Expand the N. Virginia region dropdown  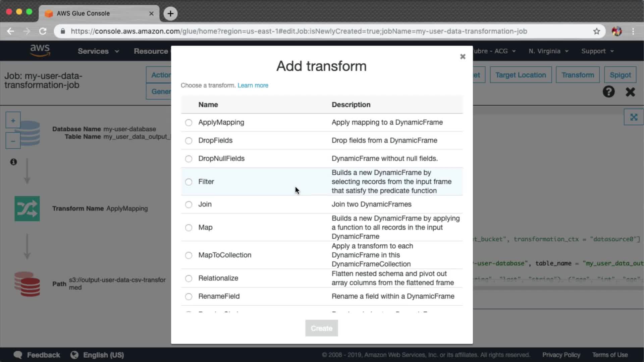tap(548, 51)
